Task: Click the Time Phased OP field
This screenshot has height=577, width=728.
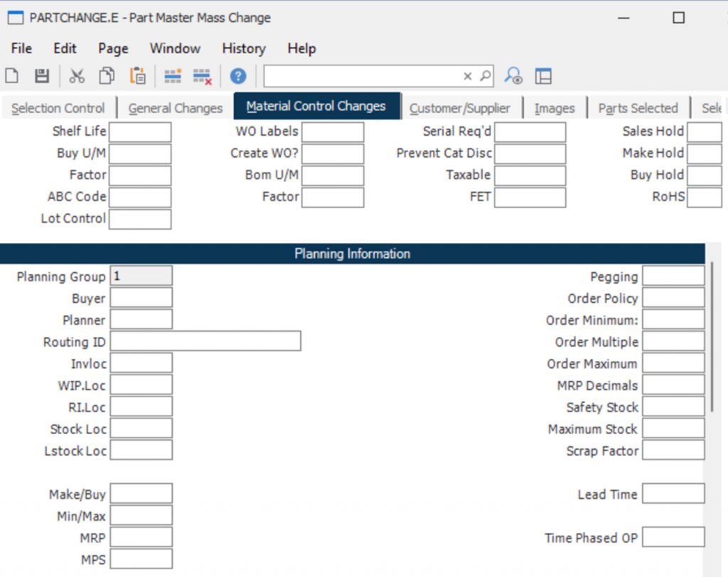Action: pyautogui.click(x=674, y=537)
